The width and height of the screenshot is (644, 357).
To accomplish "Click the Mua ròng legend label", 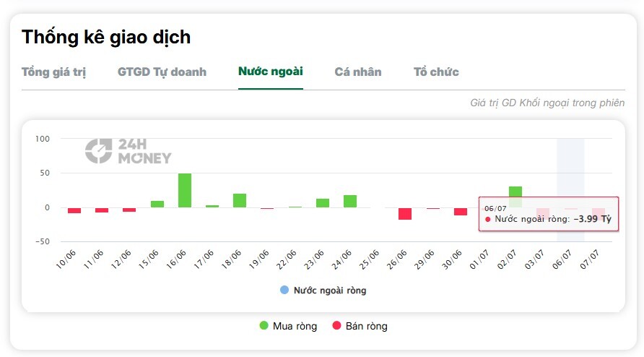I will point(295,326).
